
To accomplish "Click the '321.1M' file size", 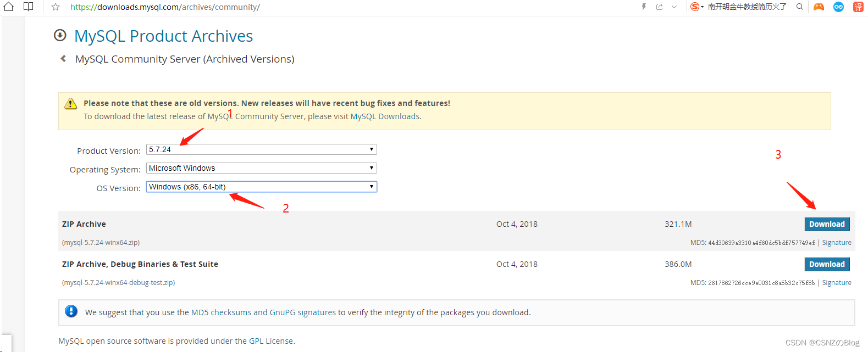I will tap(678, 224).
